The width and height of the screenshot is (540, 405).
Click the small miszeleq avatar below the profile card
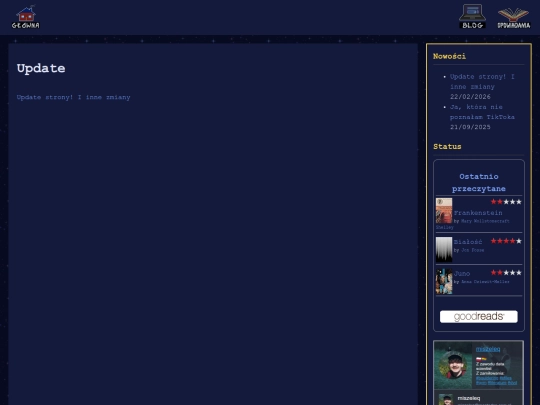446,400
